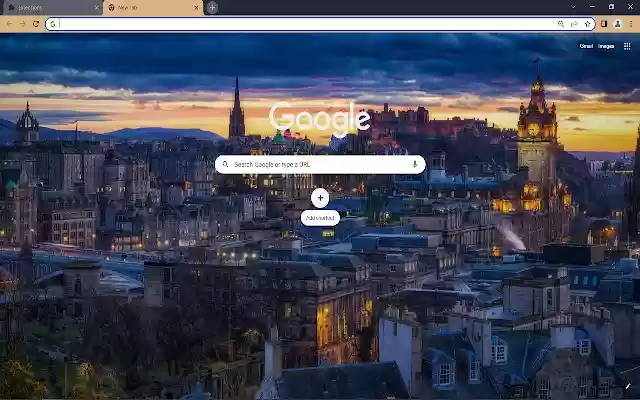Toggle the browser side panel
Image resolution: width=640 pixels, height=400 pixels.
(x=604, y=24)
